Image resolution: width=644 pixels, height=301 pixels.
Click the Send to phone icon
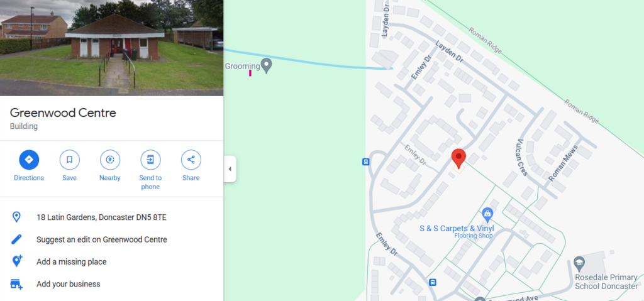150,160
